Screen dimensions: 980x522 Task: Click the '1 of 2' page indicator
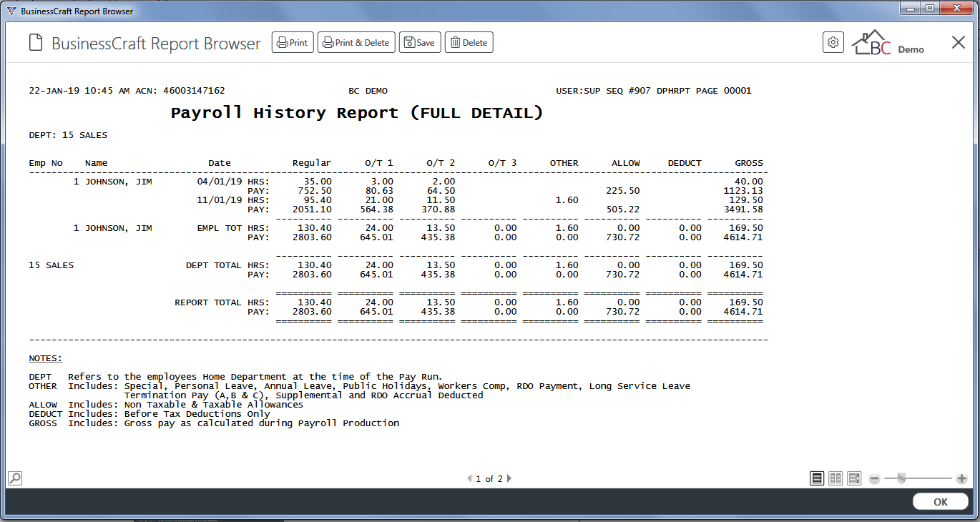[x=489, y=479]
